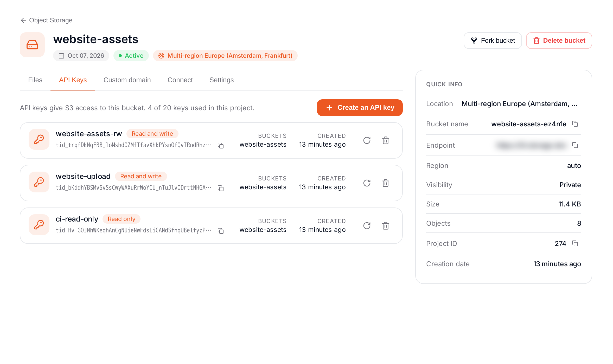This screenshot has width=613, height=364.
Task: Copy the bucket name website-assets-ez4n1e
Action: coord(575,124)
